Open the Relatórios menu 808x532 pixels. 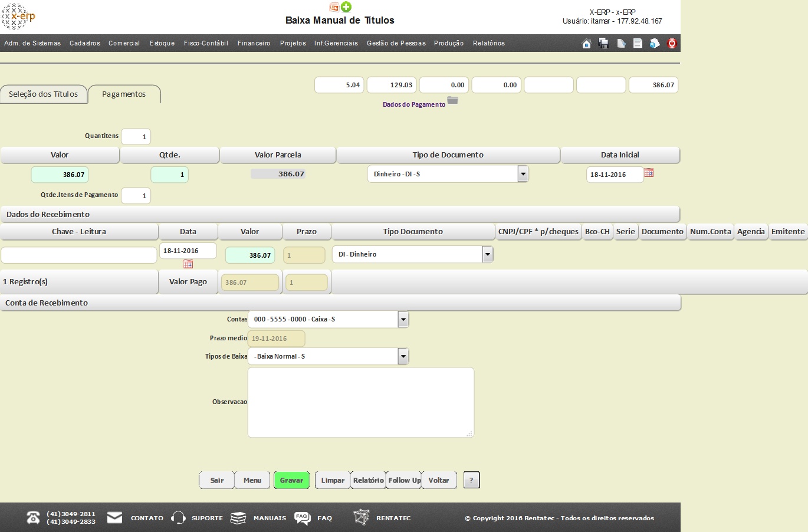pyautogui.click(x=489, y=43)
